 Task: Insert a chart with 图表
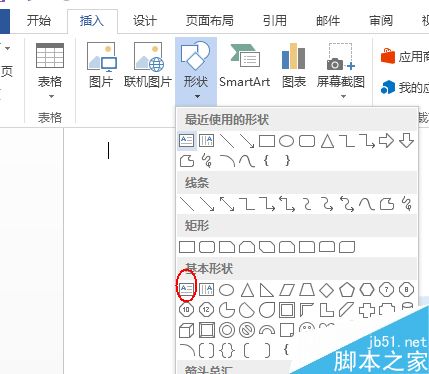pos(294,65)
